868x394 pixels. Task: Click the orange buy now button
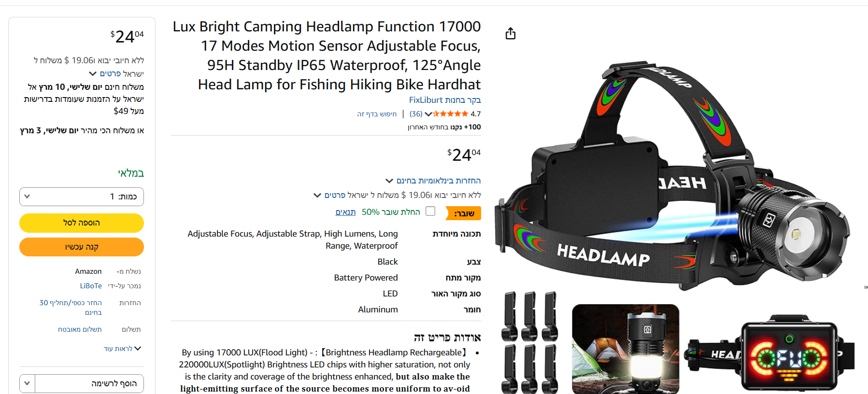click(82, 247)
